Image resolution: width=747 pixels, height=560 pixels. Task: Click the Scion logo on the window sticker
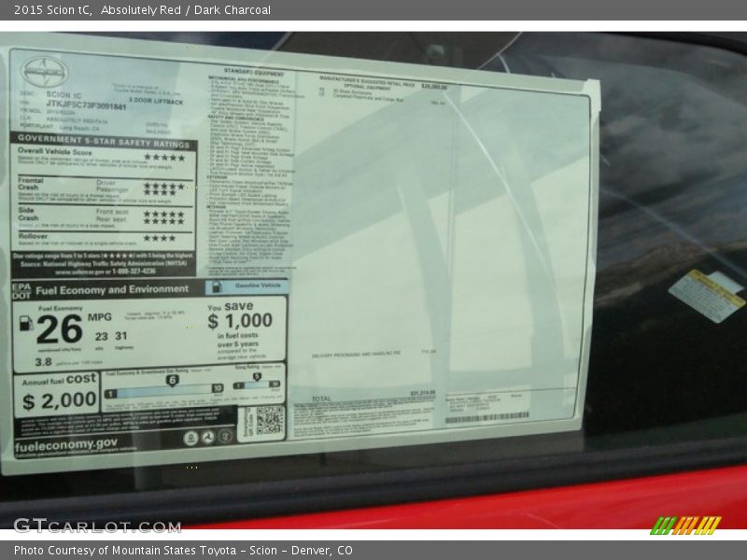tap(44, 73)
